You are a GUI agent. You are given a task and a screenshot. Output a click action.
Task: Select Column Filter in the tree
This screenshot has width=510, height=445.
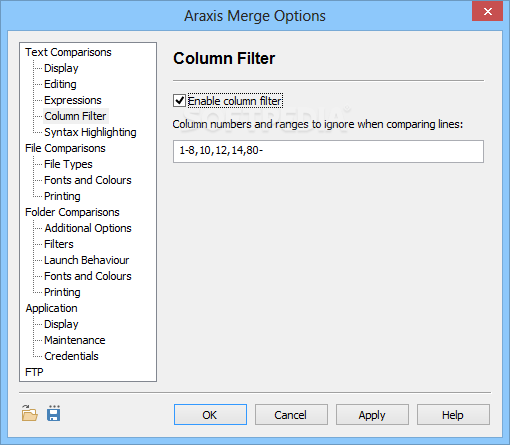pos(75,116)
